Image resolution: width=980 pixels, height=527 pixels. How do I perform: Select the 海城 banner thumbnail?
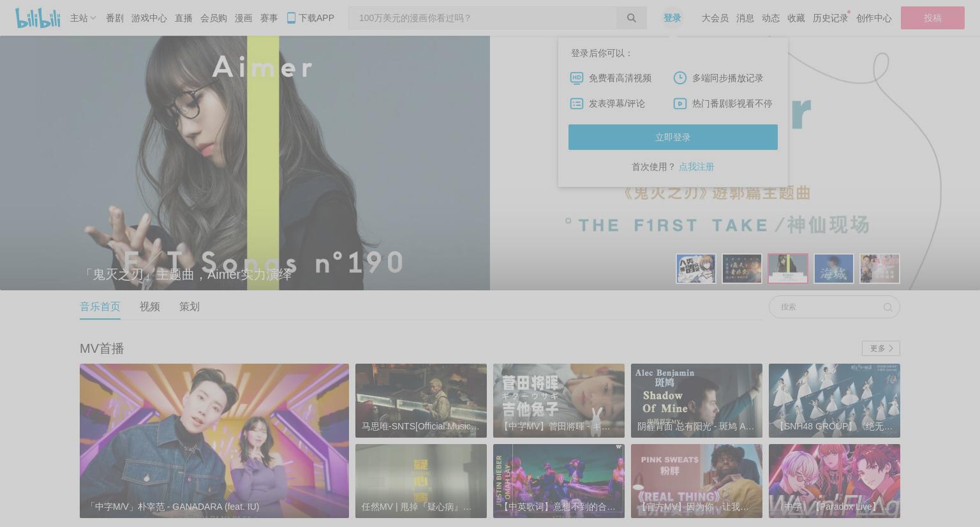coord(834,269)
